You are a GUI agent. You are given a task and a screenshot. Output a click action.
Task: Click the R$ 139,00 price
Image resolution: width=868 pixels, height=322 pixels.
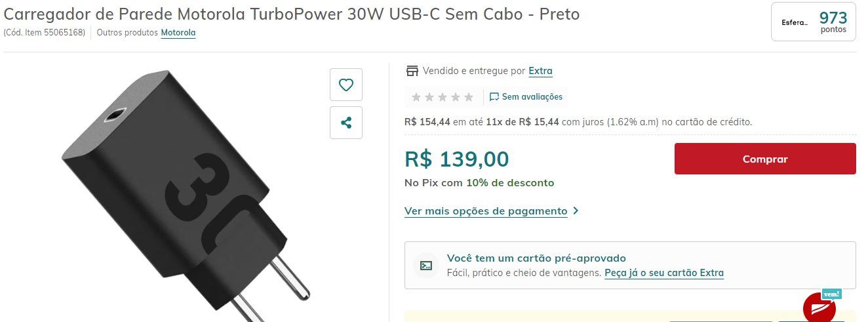point(456,159)
